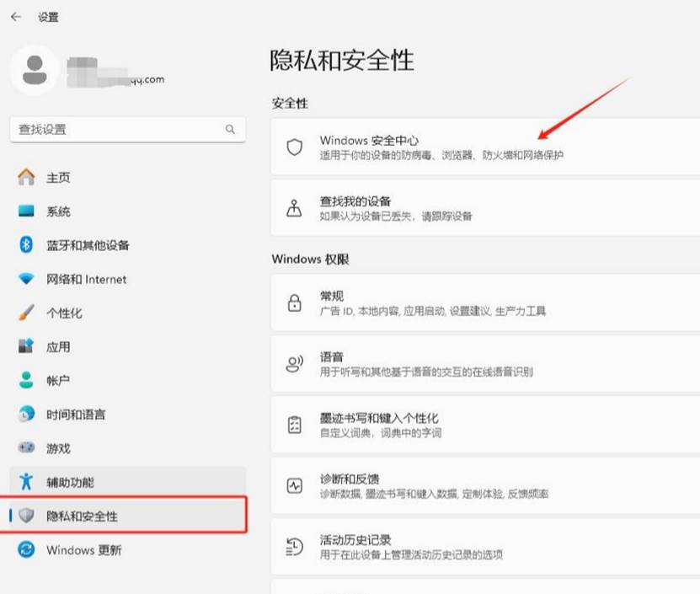Select 蓝牙和其他设备 label
The image size is (700, 594).
coord(88,245)
